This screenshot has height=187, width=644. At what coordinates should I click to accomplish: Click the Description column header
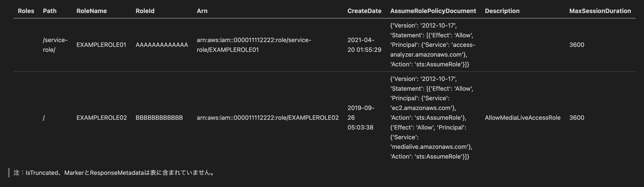[x=502, y=11]
